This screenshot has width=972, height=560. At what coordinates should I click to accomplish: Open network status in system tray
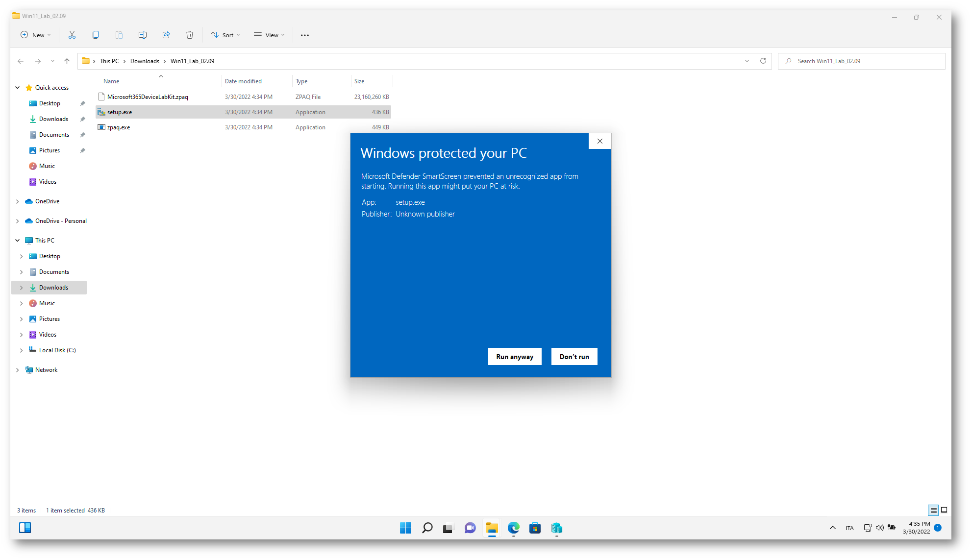pyautogui.click(x=868, y=528)
